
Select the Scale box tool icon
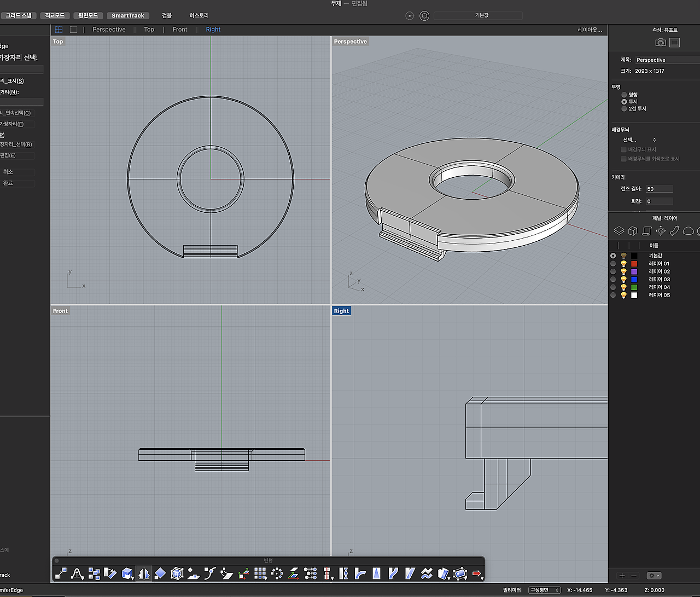pyautogui.click(x=127, y=573)
